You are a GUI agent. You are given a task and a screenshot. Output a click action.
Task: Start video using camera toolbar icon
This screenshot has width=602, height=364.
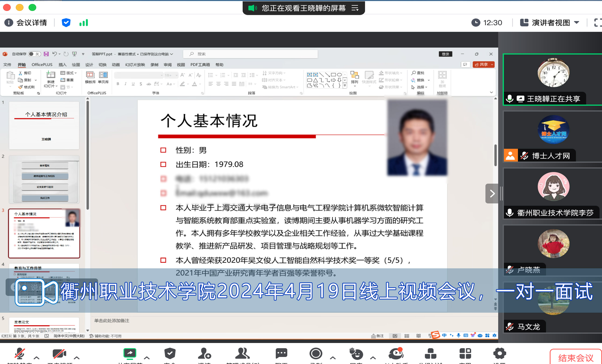59,353
